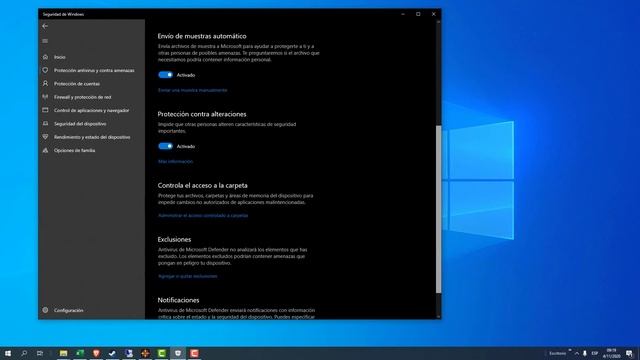Screen dimensions: 640x360
Task: Click the clock and date in taskbar
Action: click(611, 353)
